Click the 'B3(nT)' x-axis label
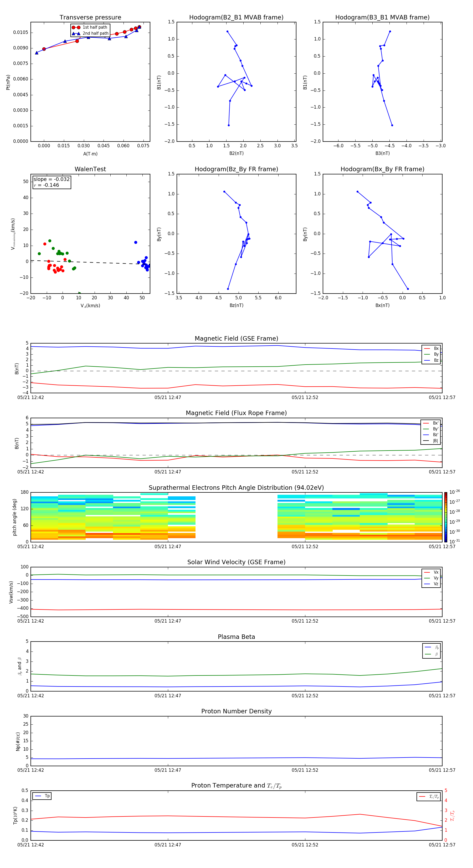Viewport: 473px width, 868px height. [382, 153]
